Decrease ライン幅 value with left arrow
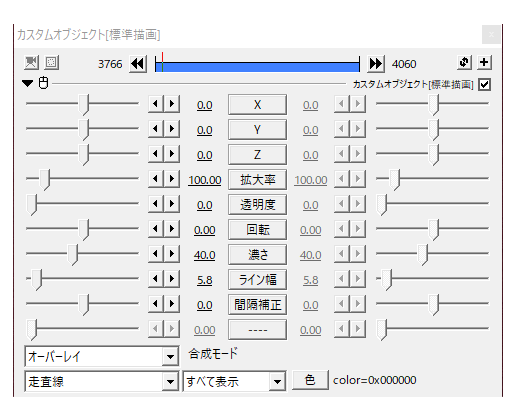 pyautogui.click(x=156, y=279)
